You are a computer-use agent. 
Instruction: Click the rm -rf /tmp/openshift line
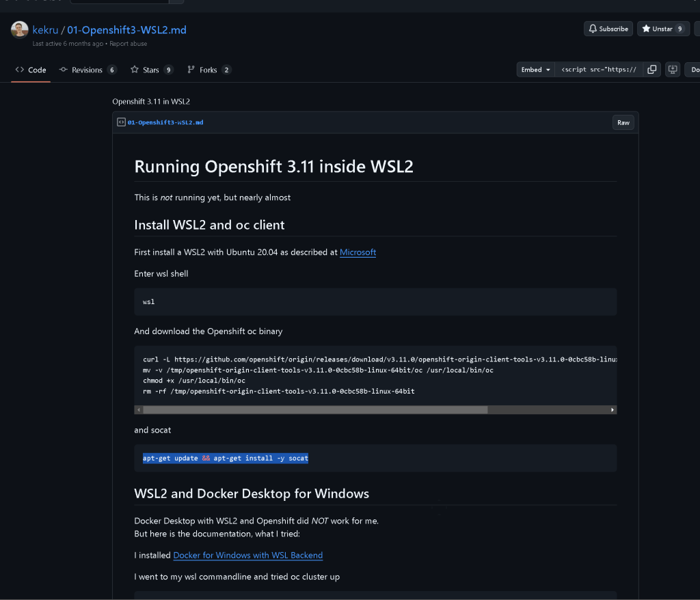279,392
